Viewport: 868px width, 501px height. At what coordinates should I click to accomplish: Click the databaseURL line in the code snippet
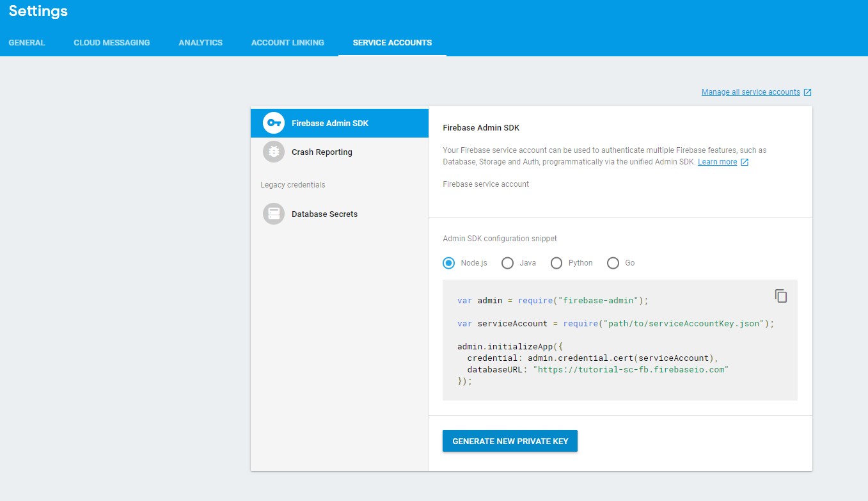coord(598,370)
